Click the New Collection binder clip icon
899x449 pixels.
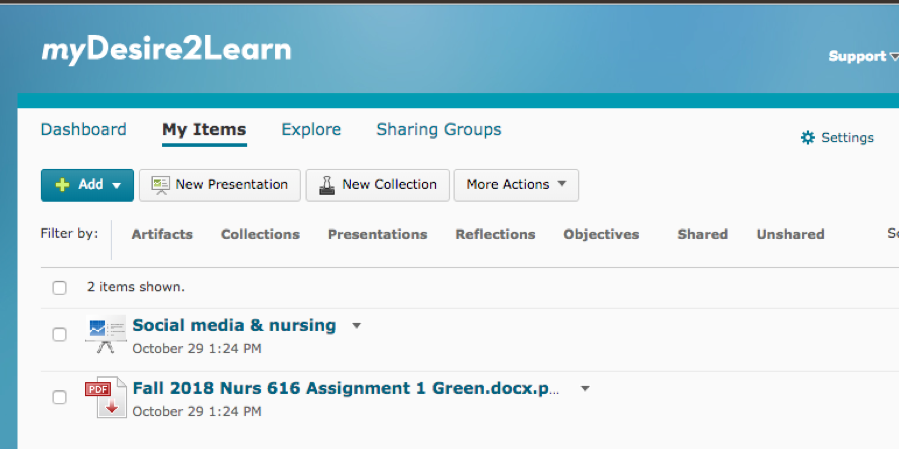coord(327,185)
